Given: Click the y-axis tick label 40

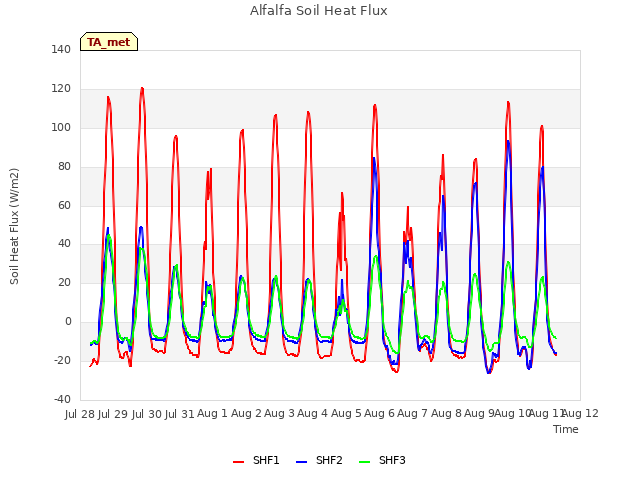Looking at the screenshot, I should pos(64,244).
